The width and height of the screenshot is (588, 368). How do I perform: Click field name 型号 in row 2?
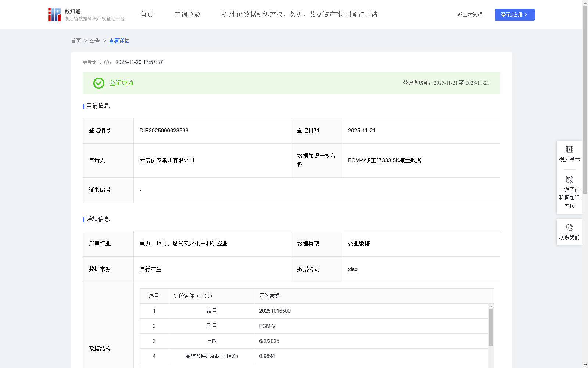click(212, 326)
